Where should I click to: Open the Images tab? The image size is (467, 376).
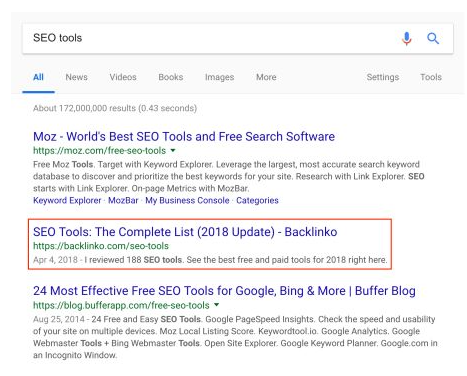click(219, 77)
